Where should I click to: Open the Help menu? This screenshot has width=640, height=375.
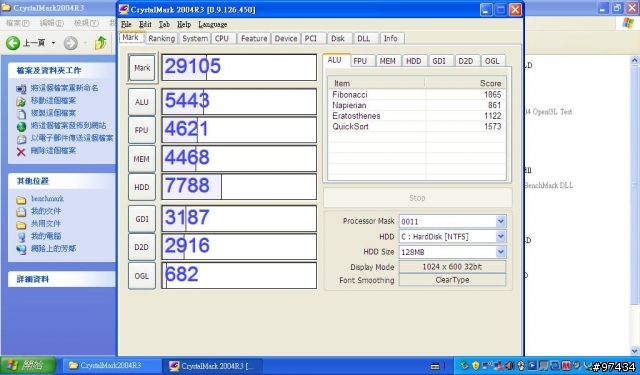(184, 24)
